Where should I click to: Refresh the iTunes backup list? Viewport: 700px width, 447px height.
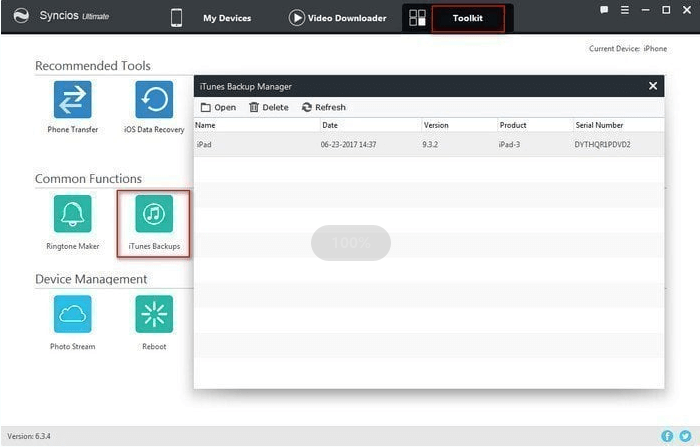[x=323, y=107]
